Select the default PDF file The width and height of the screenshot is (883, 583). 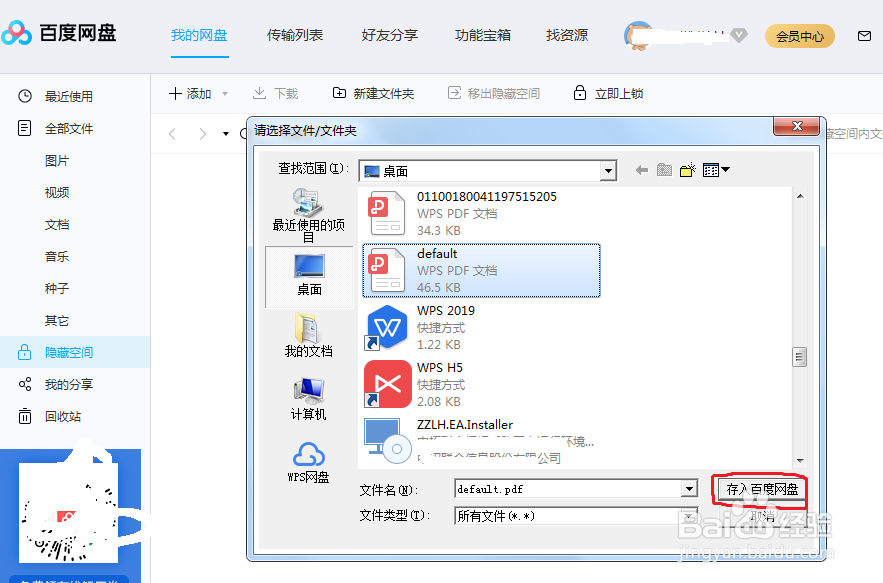481,270
